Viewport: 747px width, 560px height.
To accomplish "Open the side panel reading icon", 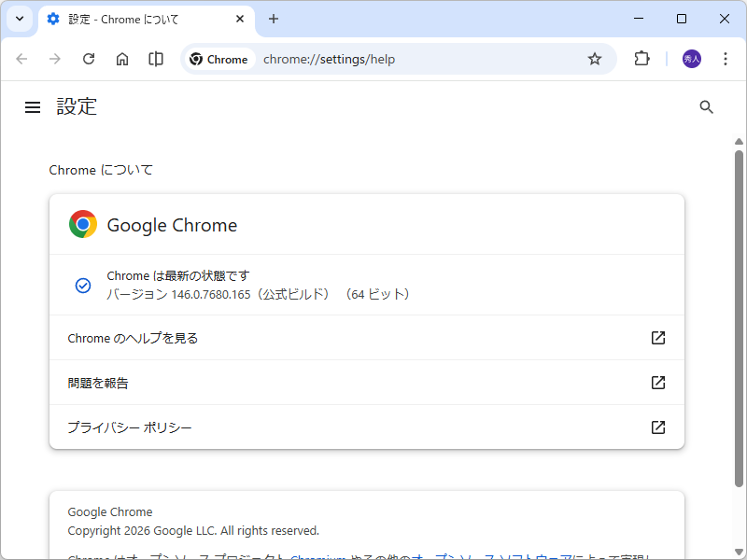I will tap(155, 58).
